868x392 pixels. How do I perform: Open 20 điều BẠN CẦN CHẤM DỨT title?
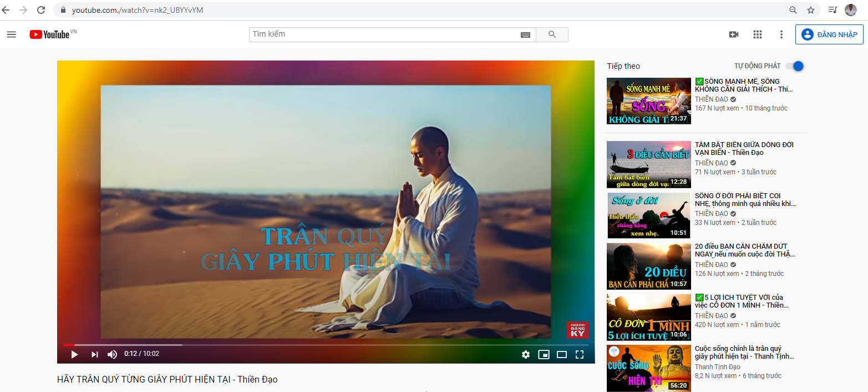pos(745,250)
